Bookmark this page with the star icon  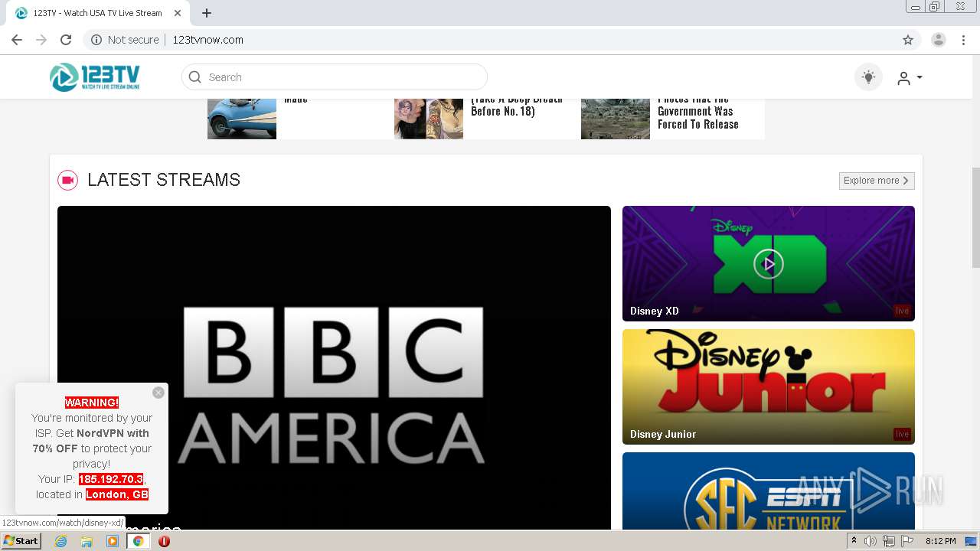[x=908, y=40]
